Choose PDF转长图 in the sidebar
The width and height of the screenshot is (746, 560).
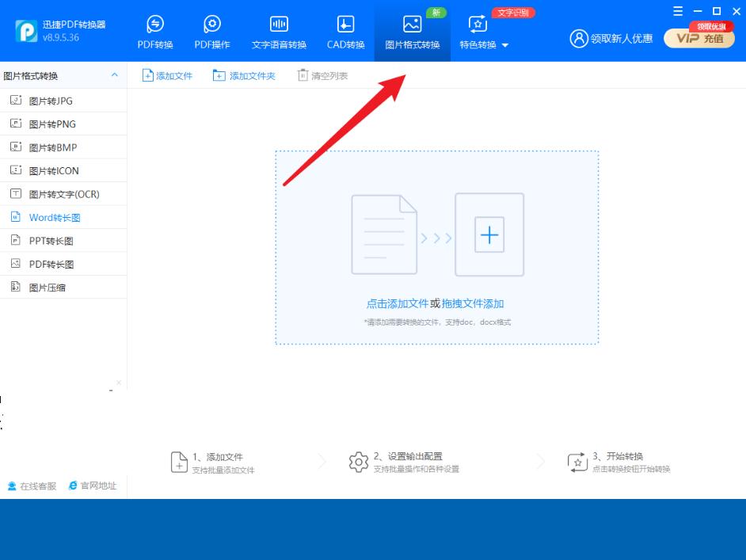click(x=51, y=264)
